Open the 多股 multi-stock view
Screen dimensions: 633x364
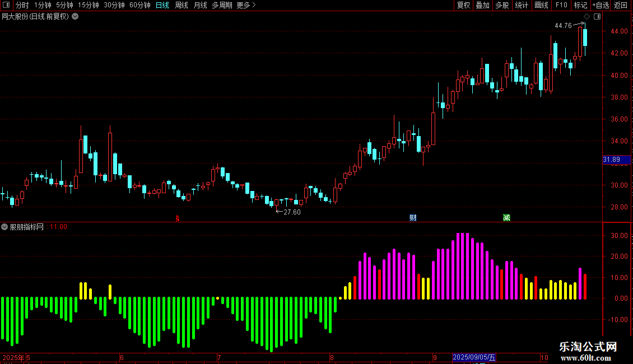(502, 5)
